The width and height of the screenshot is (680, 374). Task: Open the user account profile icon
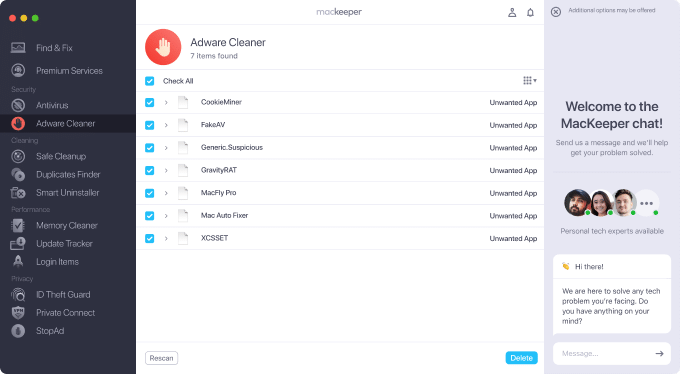(512, 13)
